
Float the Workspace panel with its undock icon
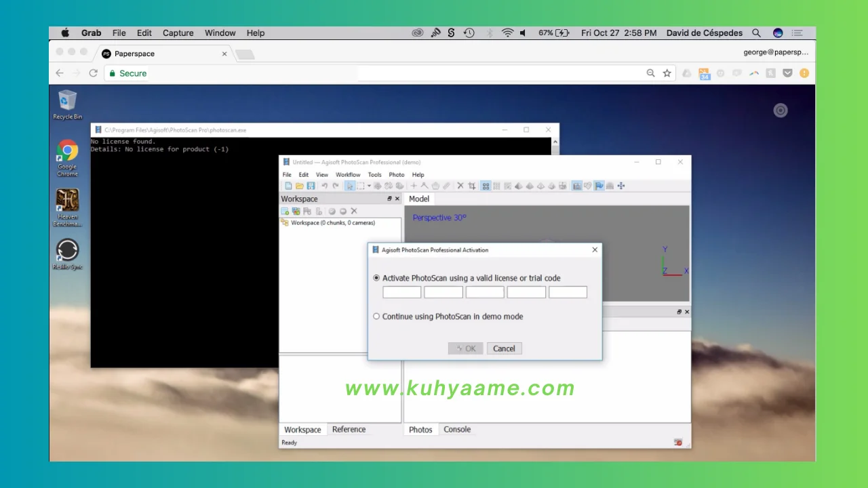[390, 199]
